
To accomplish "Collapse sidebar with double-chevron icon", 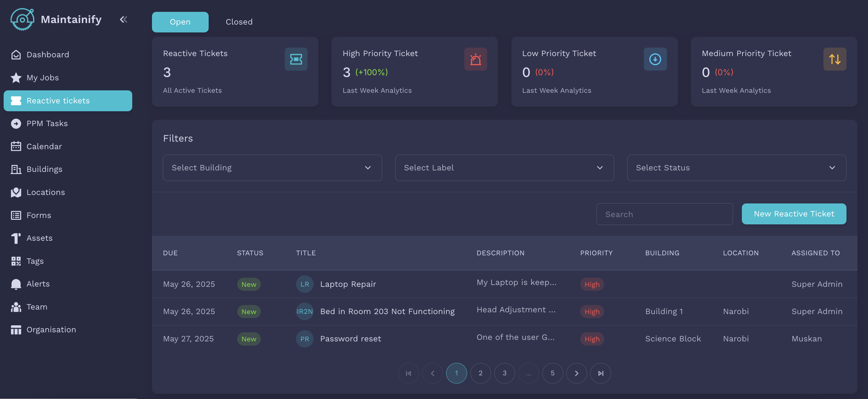I will tap(123, 19).
